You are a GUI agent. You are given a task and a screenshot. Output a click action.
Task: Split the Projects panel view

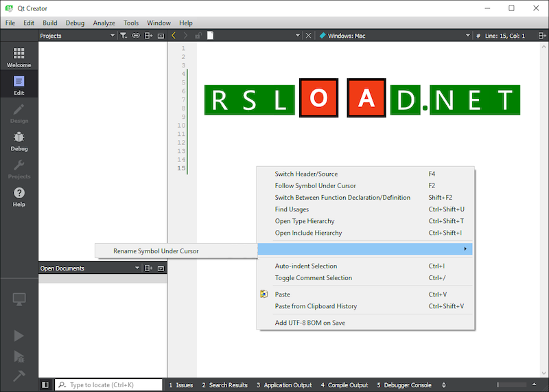pos(148,36)
